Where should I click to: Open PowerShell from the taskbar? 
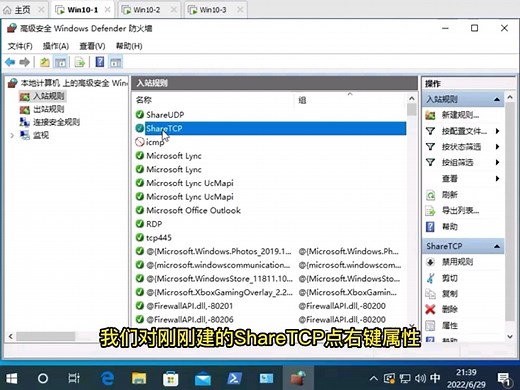tap(234, 378)
